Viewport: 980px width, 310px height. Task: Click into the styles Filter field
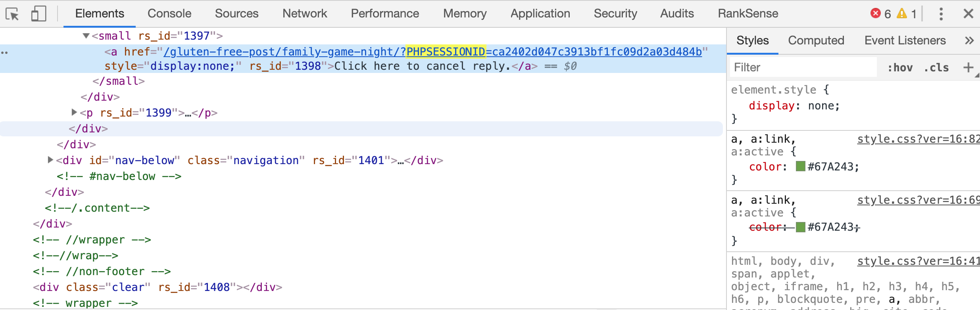click(x=801, y=67)
